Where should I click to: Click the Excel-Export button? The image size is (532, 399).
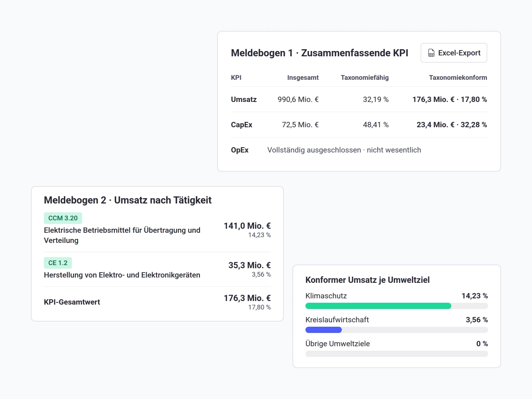coord(454,53)
